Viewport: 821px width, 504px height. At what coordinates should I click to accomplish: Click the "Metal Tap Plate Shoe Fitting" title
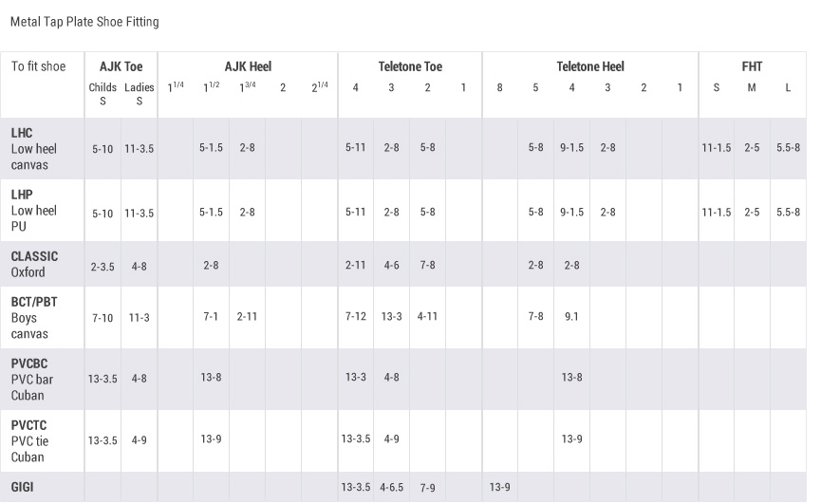84,22
